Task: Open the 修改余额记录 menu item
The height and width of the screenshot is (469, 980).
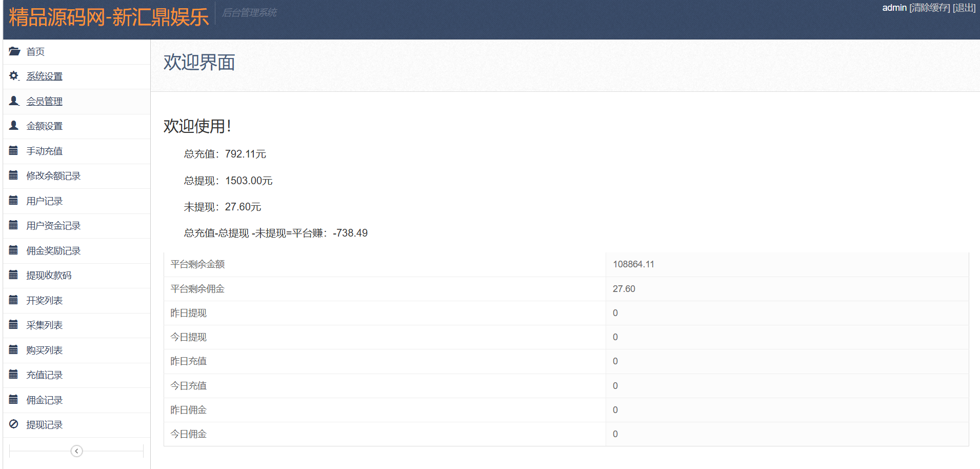Action: 53,176
